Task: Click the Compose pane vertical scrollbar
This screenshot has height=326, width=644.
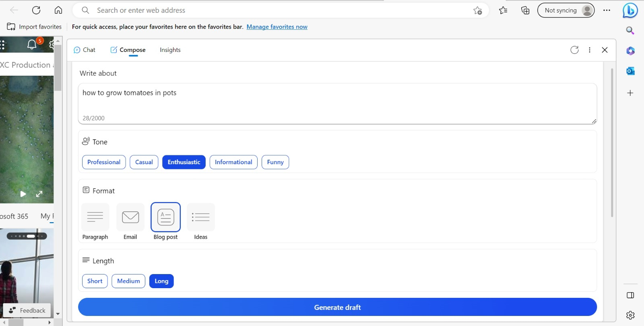Action: pos(612,143)
